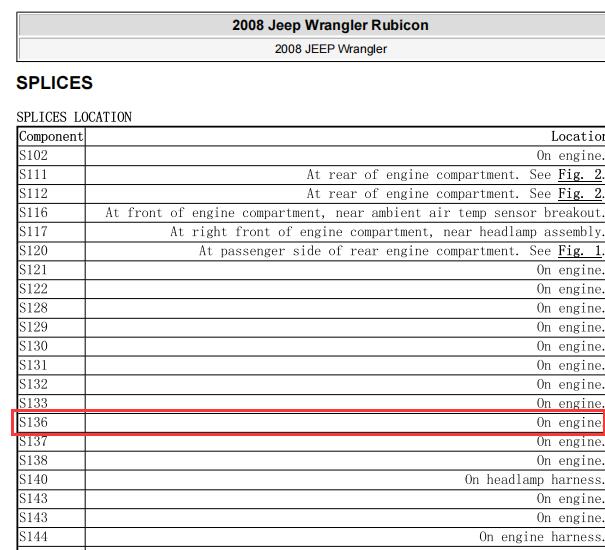Click the '2008 Jeep Wrangler Rubicon' title
This screenshot has height=550, width=605.
330,25
